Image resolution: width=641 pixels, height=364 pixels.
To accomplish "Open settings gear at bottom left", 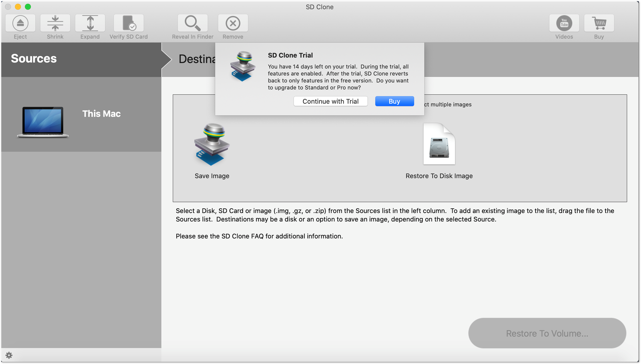I will coord(9,355).
